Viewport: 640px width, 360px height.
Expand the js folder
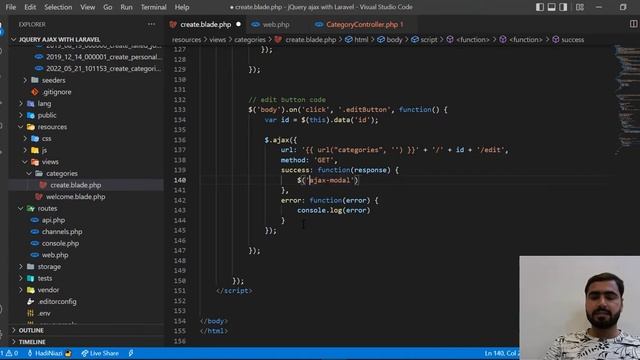pyautogui.click(x=44, y=150)
